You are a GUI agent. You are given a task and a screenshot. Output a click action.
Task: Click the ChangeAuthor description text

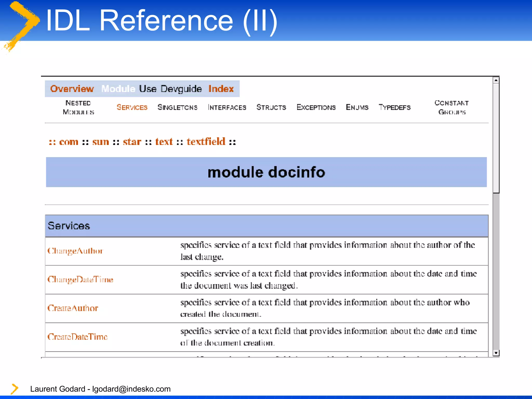328,251
